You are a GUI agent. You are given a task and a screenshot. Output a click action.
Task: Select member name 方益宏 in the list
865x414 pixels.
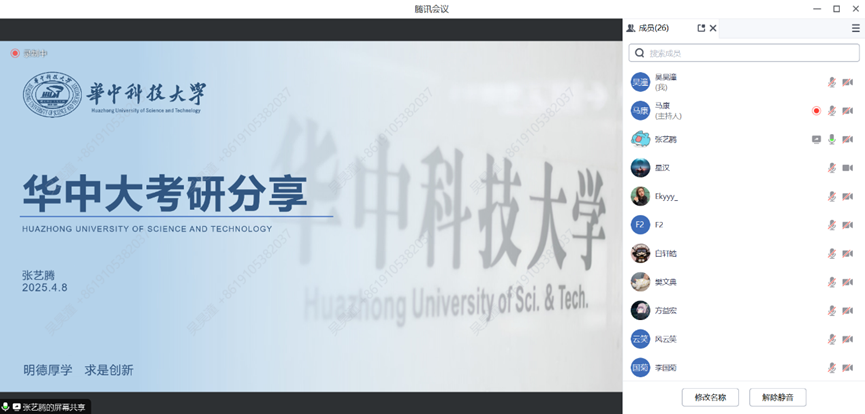click(665, 311)
